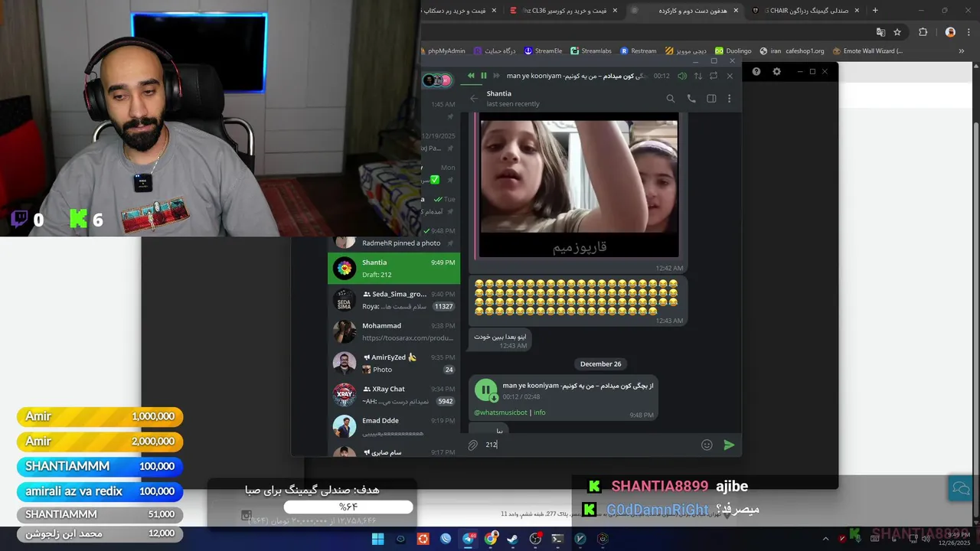
Task: Open Chrome from the taskbar
Action: [x=490, y=539]
